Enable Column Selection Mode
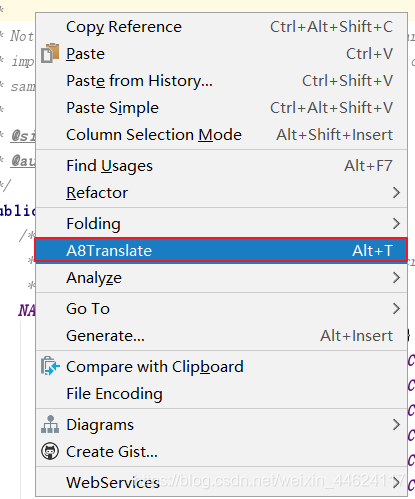The height and width of the screenshot is (499, 415). tap(221, 135)
